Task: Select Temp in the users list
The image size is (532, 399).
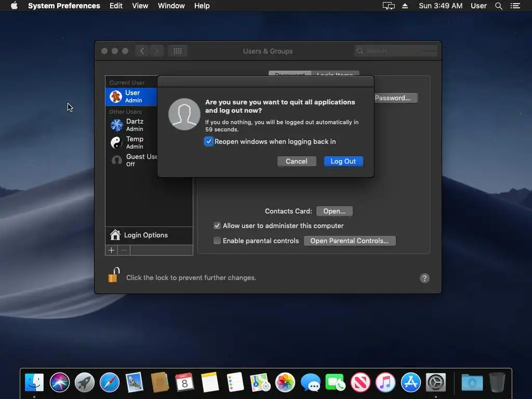Action: pos(131,142)
